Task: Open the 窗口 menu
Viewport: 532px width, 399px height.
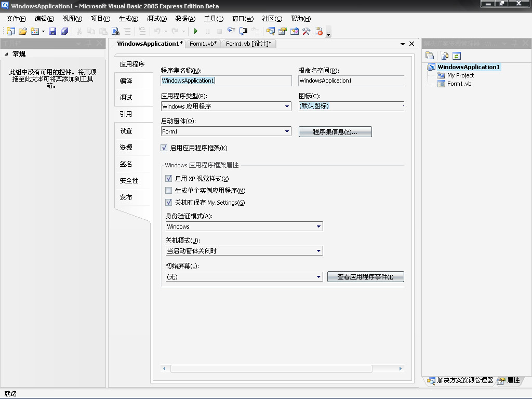Action: pos(243,19)
